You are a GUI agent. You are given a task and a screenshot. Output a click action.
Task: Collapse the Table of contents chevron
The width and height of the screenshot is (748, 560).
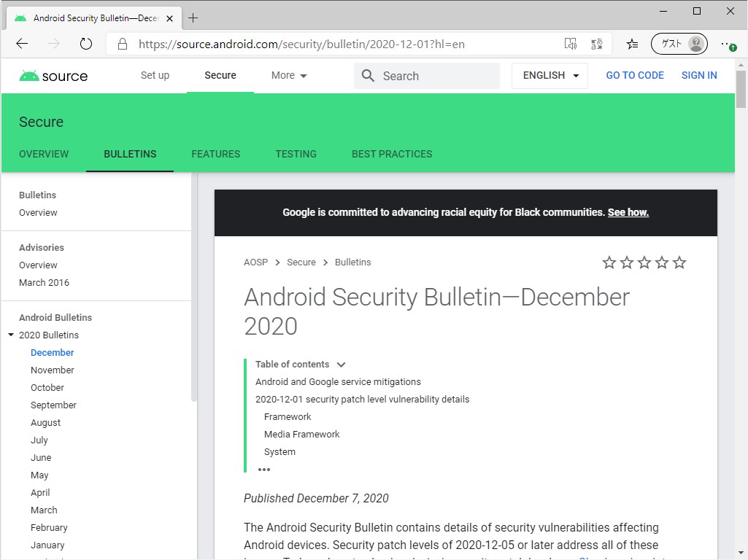click(x=340, y=364)
